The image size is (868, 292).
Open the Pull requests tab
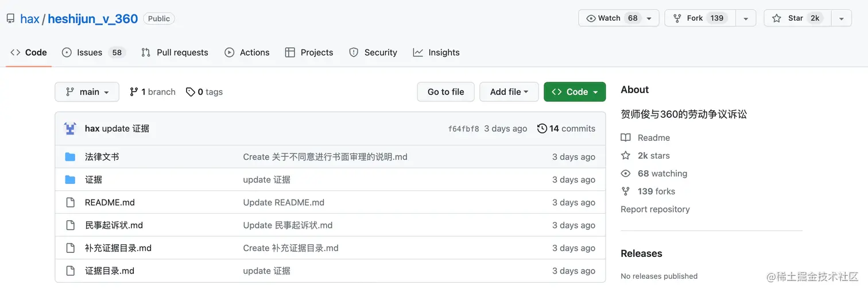[175, 52]
